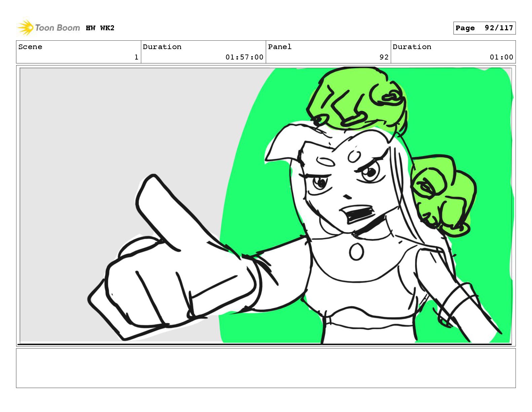Click the storyboard panel drawing thumbnail

pos(266,206)
